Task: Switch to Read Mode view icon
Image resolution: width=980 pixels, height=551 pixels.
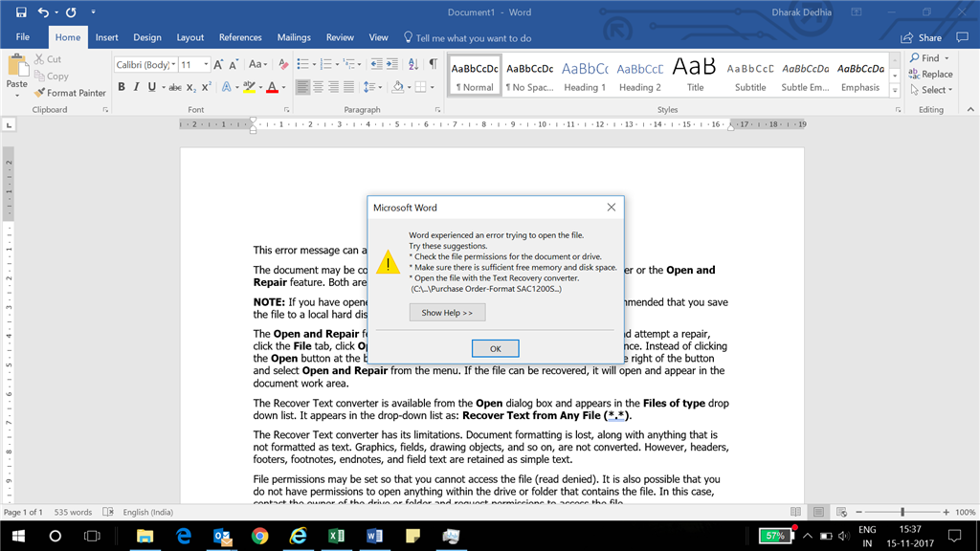Action: click(795, 513)
